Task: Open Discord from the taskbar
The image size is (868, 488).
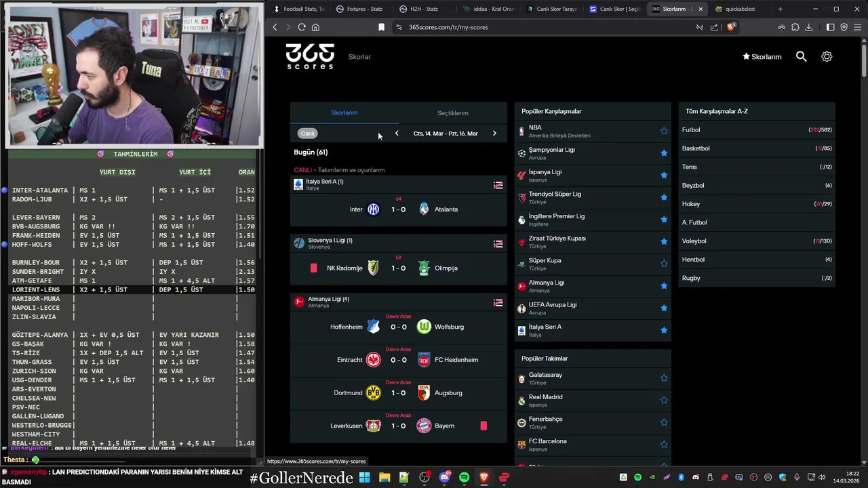Action: (444, 477)
